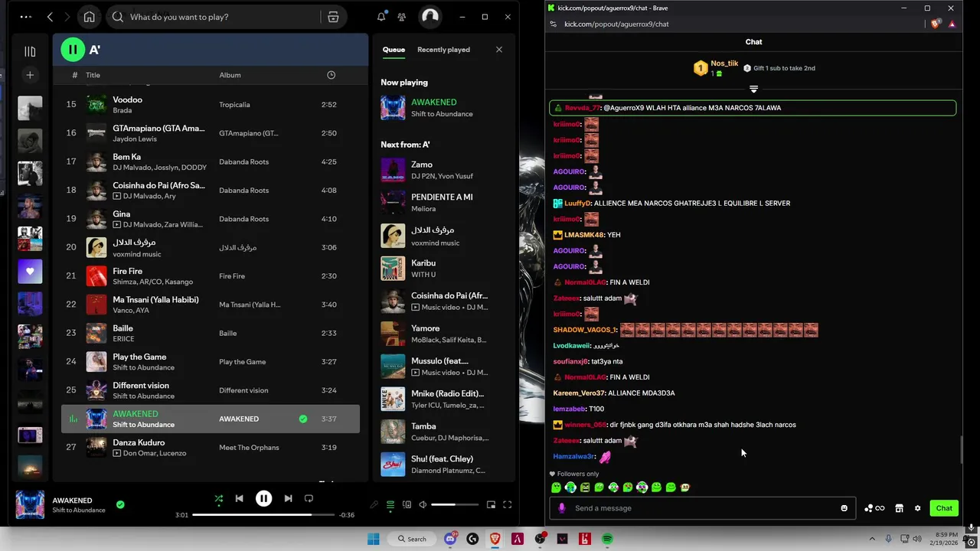Open the Dabanda Roots album link for Bem Ka
980x551 pixels.
click(x=243, y=161)
